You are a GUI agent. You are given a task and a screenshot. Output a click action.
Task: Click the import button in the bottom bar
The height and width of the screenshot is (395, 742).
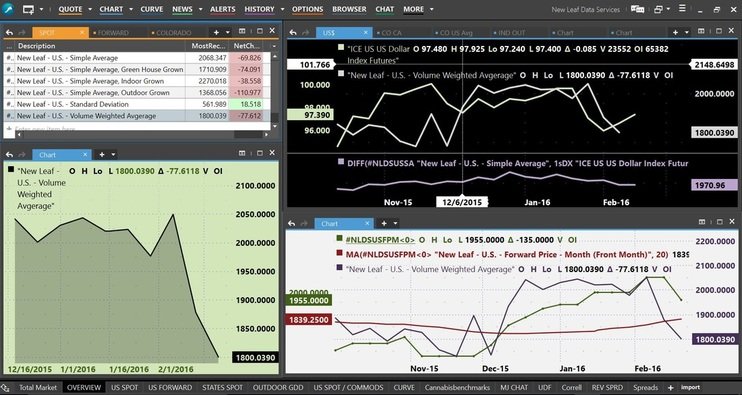click(690, 387)
